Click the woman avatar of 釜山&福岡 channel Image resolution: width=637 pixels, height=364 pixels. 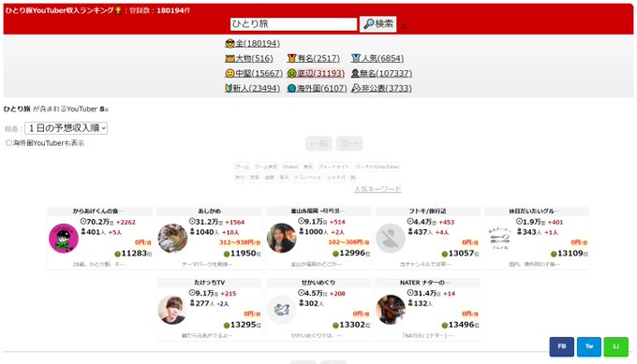coord(282,239)
